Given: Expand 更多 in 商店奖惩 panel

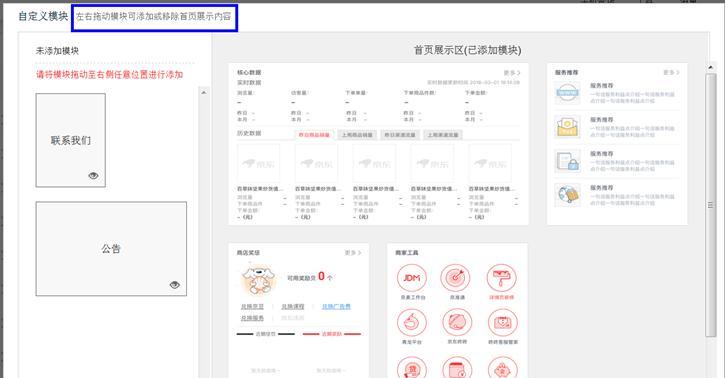Looking at the screenshot, I should [x=353, y=253].
